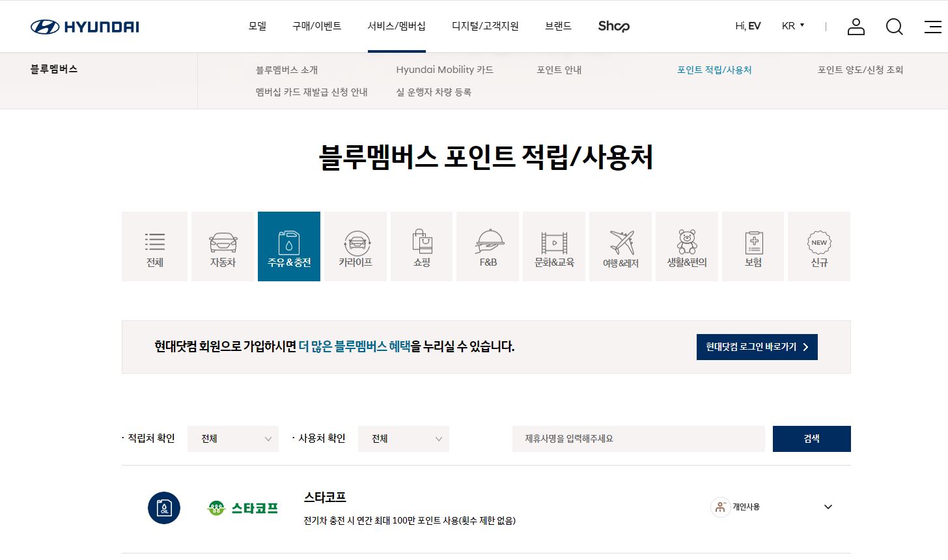Select the 쇼핑 category tile

click(x=422, y=246)
